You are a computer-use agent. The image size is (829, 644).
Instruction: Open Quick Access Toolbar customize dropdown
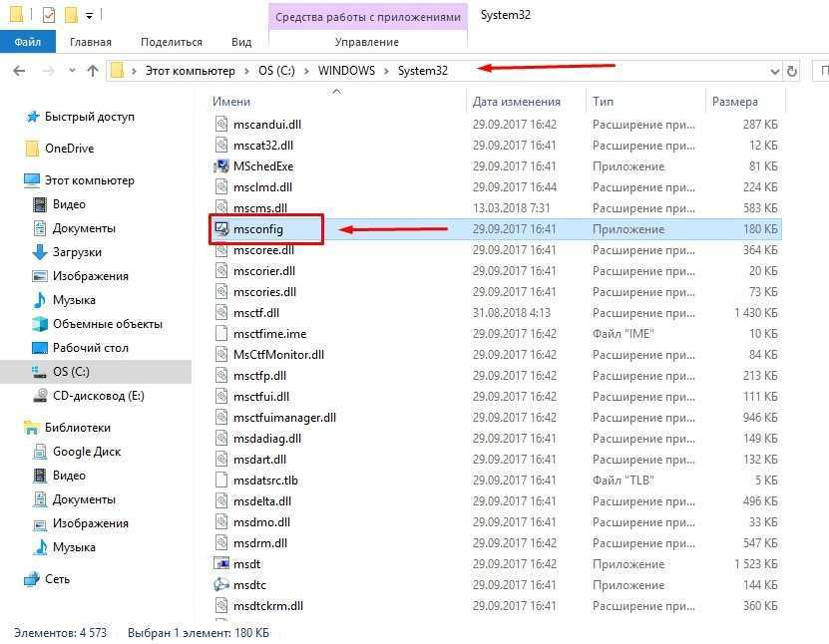pos(90,16)
